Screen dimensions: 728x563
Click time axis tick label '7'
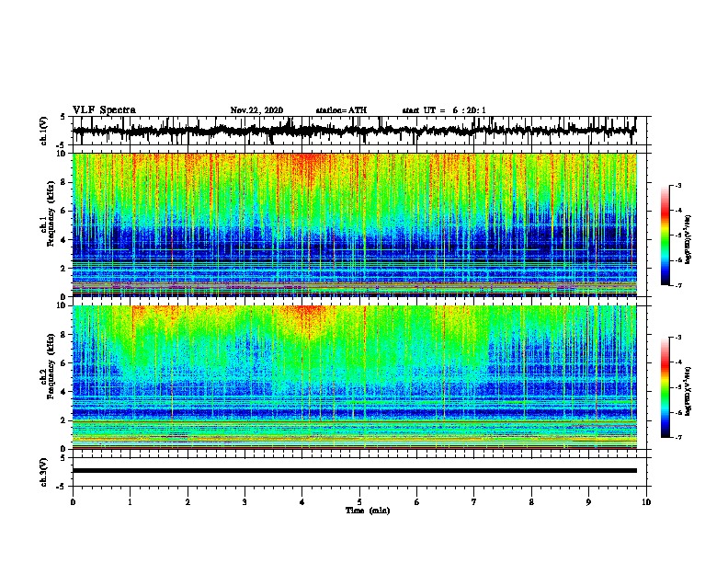(474, 501)
